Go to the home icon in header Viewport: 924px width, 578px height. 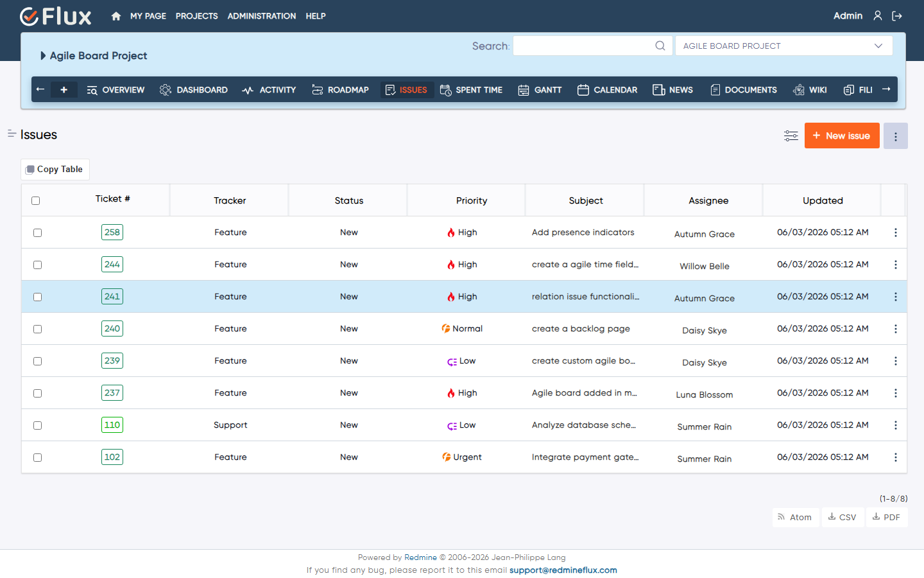[116, 16]
